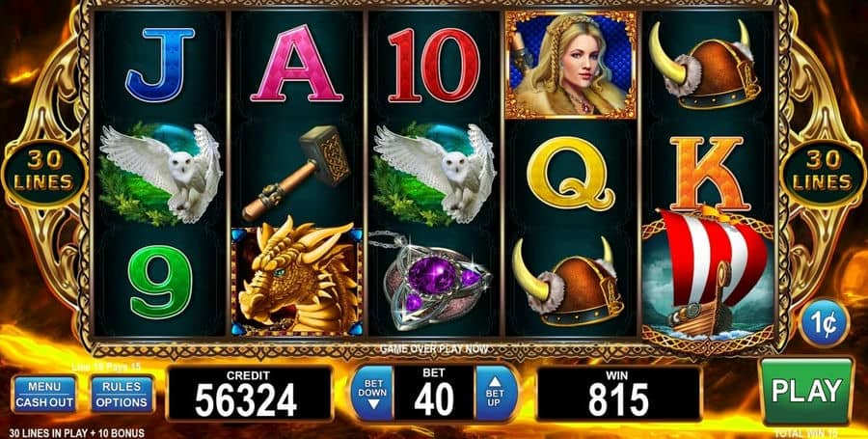The width and height of the screenshot is (868, 439).
Task: Decrease wager with Bet Down
Action: [x=372, y=394]
